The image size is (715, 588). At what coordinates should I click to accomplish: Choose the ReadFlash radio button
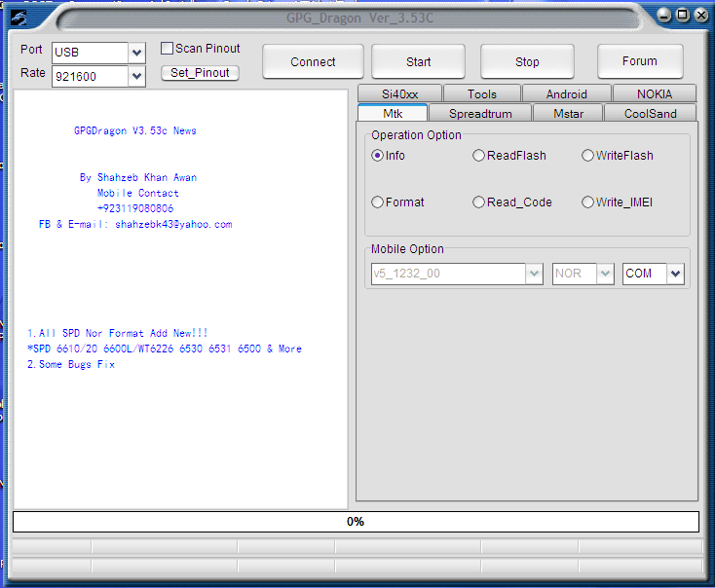pyautogui.click(x=478, y=156)
